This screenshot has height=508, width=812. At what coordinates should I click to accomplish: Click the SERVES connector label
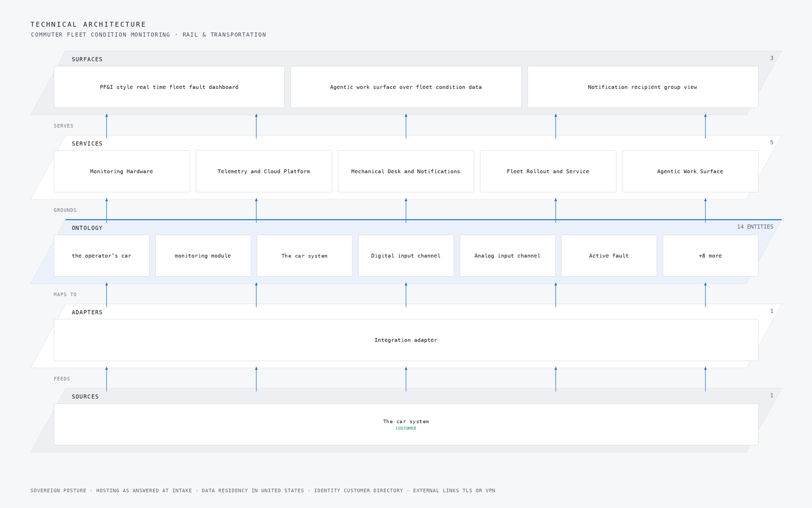[x=63, y=126]
